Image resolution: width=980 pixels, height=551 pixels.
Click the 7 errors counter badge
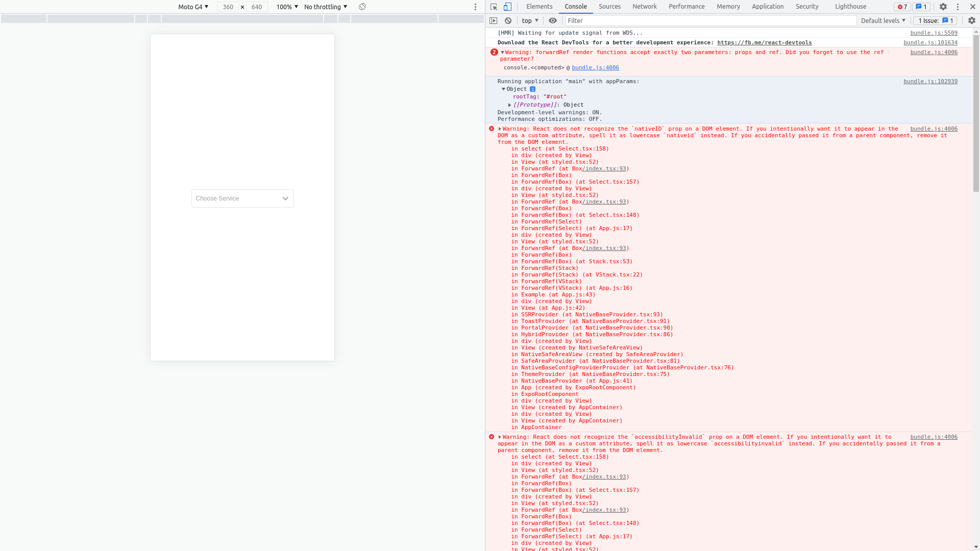click(x=901, y=7)
